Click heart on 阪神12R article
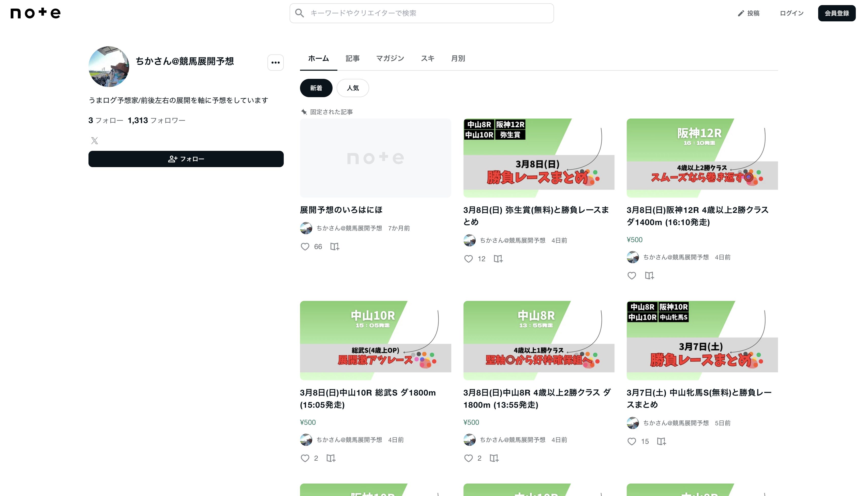Screen dimensions: 868x496 631,275
